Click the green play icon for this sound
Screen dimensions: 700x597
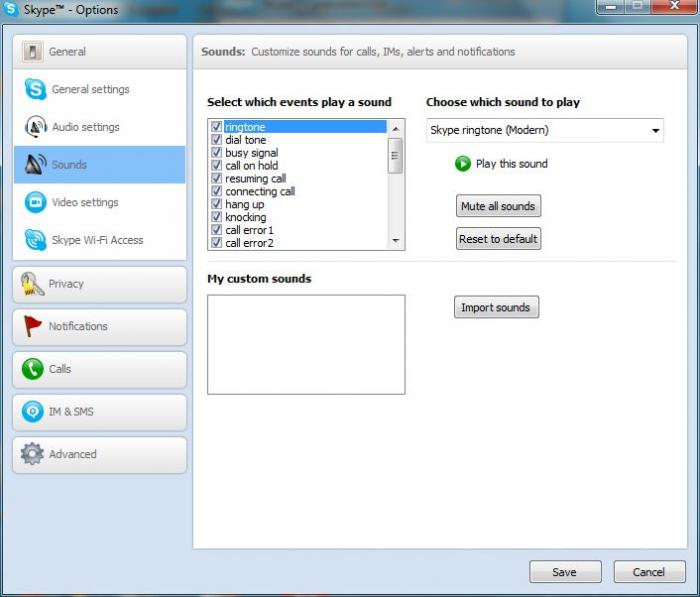463,164
